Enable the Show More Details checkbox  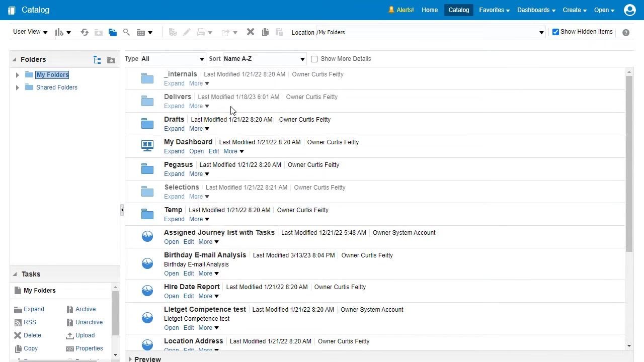[x=314, y=59]
